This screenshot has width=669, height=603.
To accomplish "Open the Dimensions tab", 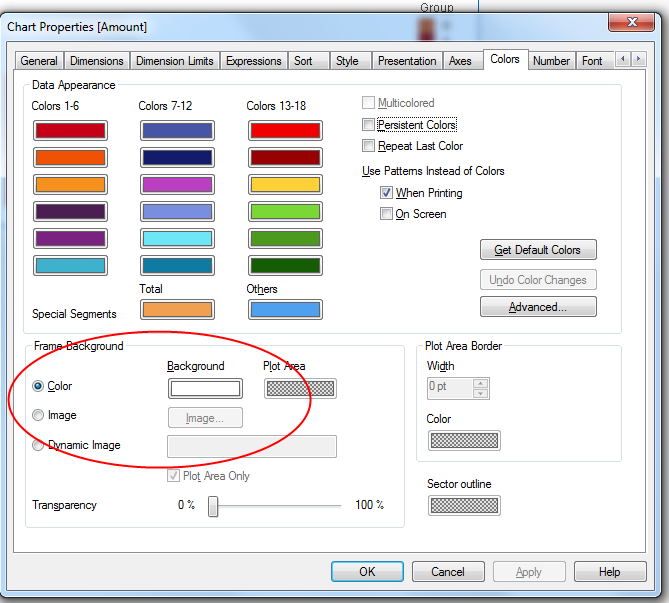I will point(97,61).
